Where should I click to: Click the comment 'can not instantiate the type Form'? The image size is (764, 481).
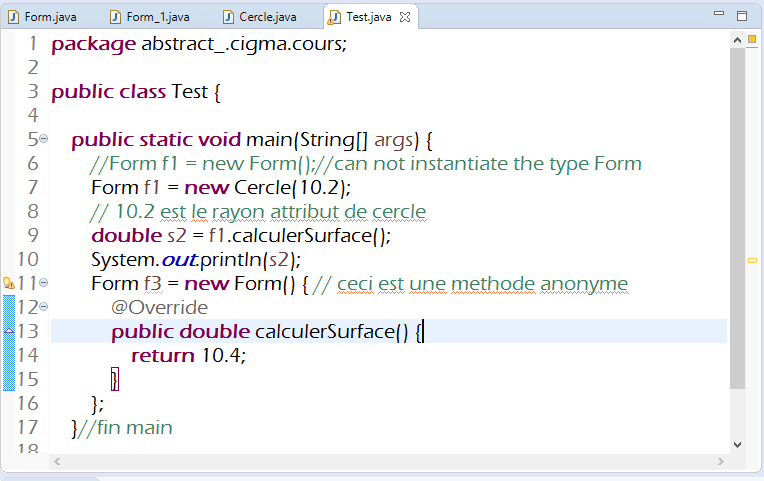(488, 164)
